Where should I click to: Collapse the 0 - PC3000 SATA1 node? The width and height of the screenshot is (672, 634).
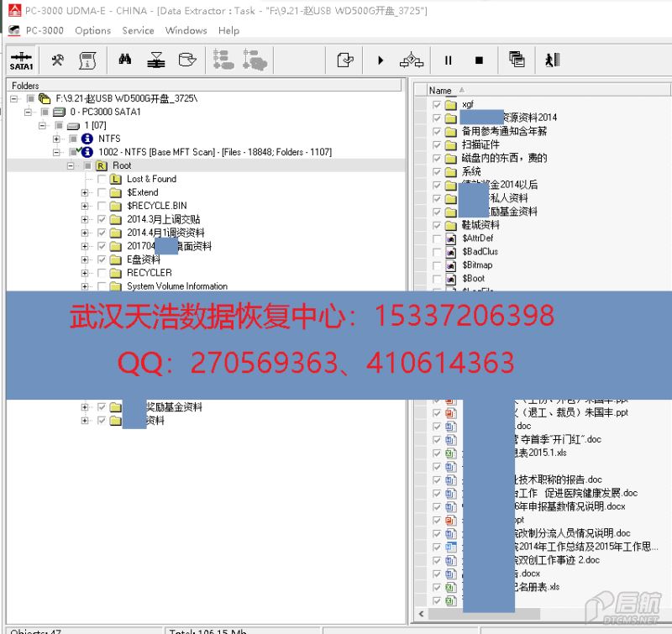[29, 112]
